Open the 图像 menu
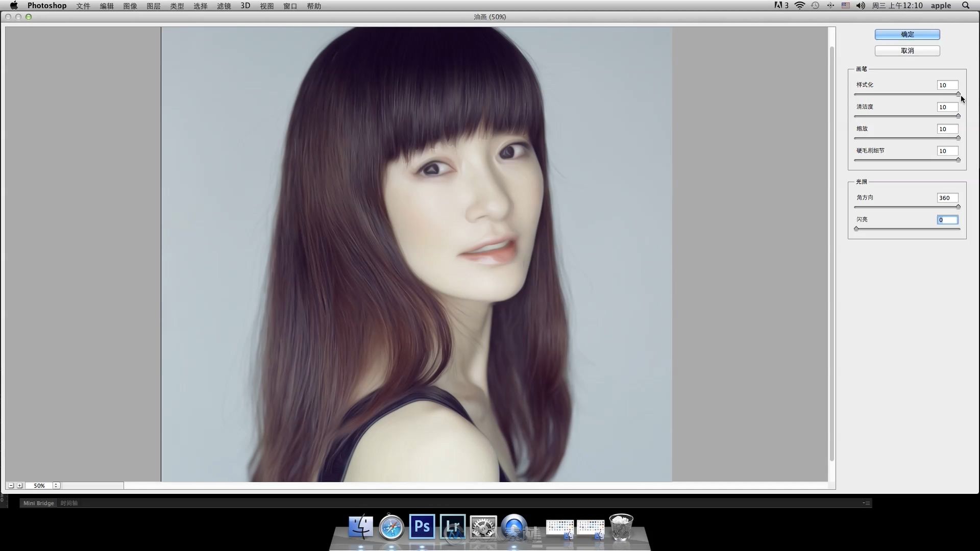This screenshot has height=551, width=980. point(130,6)
